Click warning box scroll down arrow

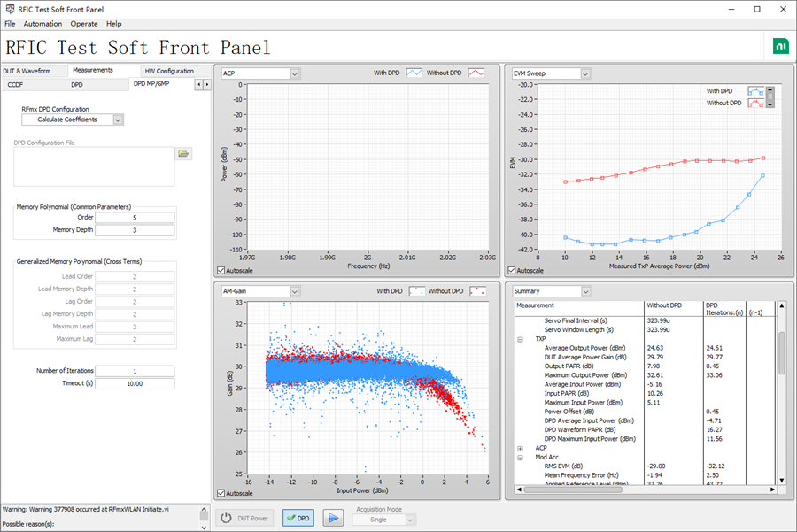tap(204, 527)
